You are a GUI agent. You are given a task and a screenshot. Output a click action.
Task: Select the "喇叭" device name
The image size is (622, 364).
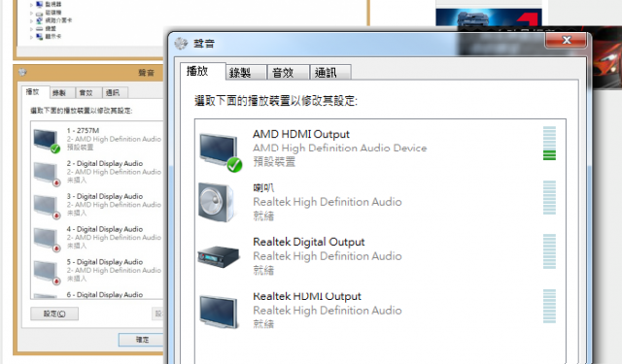pos(263,187)
